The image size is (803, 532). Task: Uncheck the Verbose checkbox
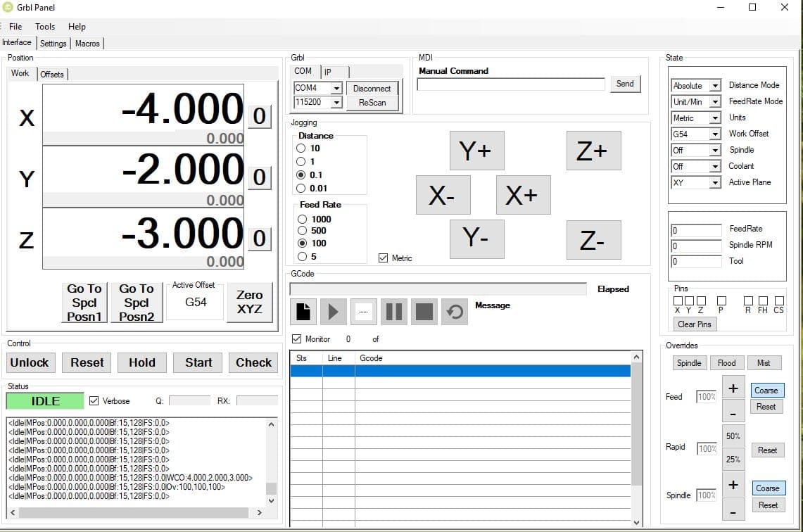click(94, 401)
